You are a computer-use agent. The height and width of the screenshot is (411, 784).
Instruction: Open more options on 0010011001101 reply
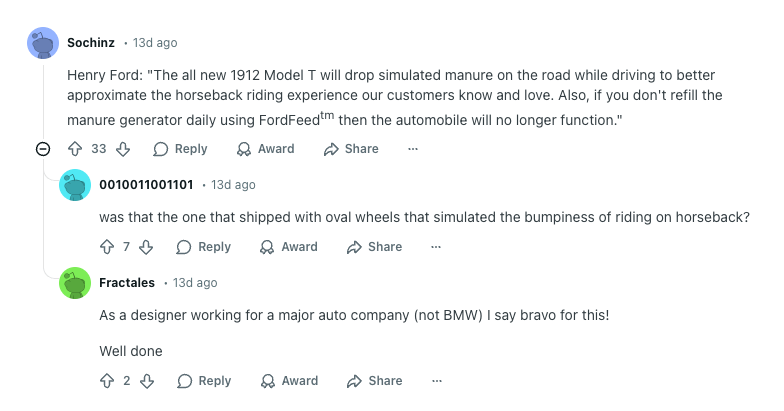436,247
